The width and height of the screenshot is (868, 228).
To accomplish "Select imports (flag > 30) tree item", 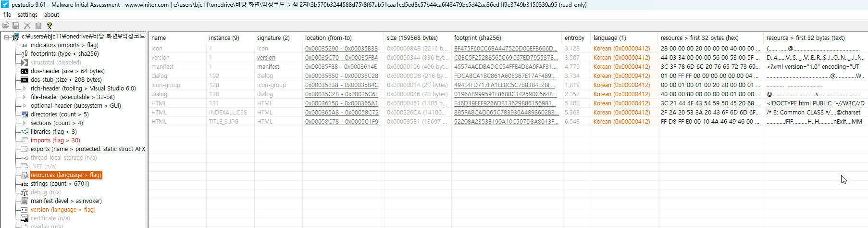I will [55, 140].
